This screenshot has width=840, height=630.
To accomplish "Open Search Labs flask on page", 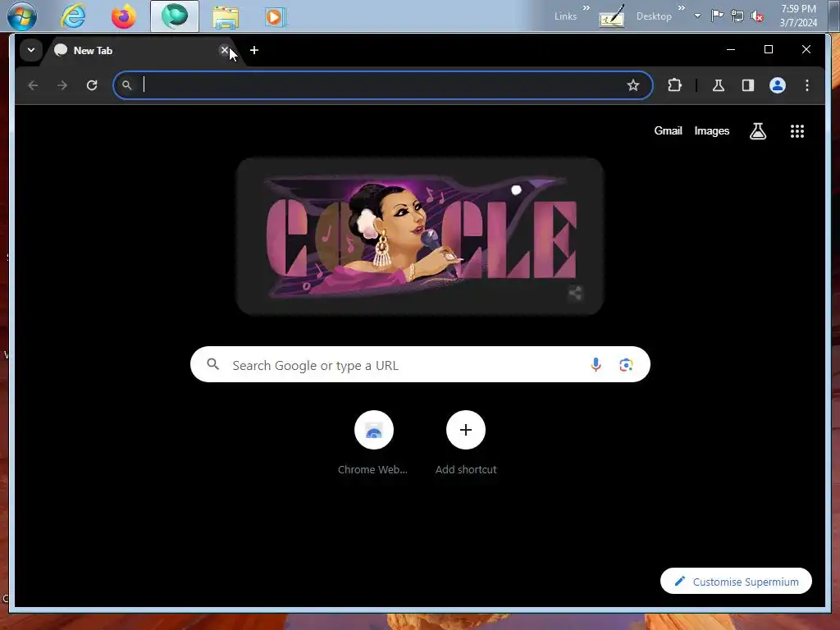I will 757,131.
